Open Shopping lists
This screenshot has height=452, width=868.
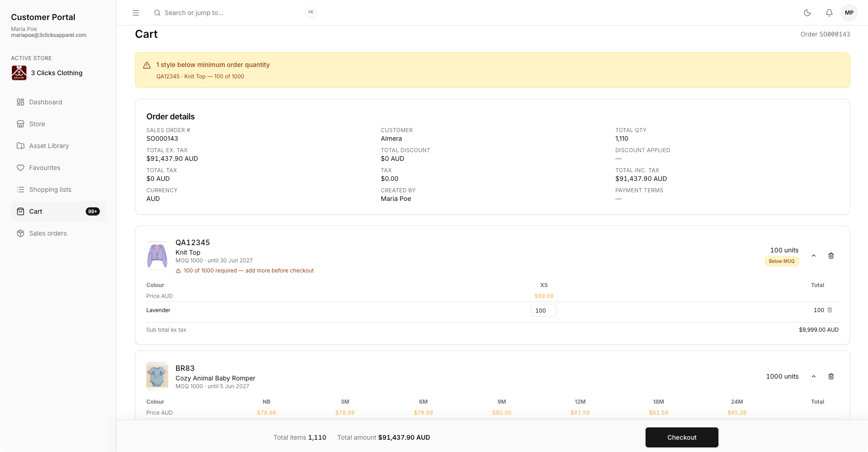point(58,190)
